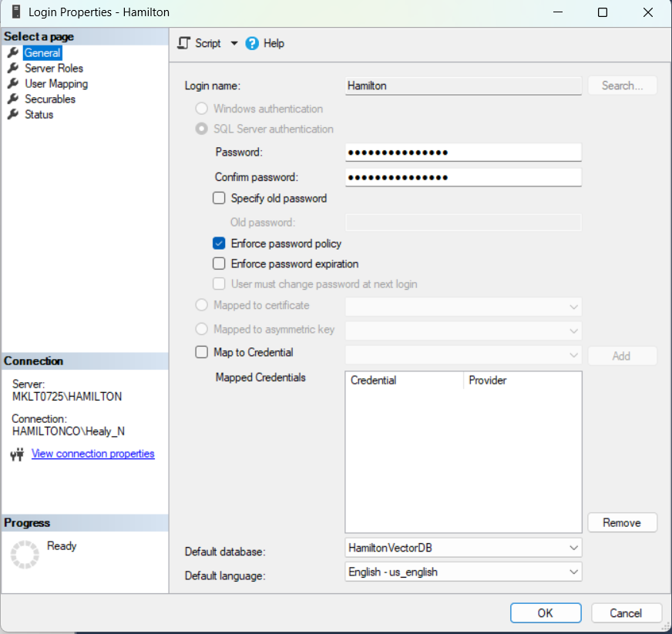Click the connection properties network icon
The height and width of the screenshot is (634, 672).
(18, 455)
